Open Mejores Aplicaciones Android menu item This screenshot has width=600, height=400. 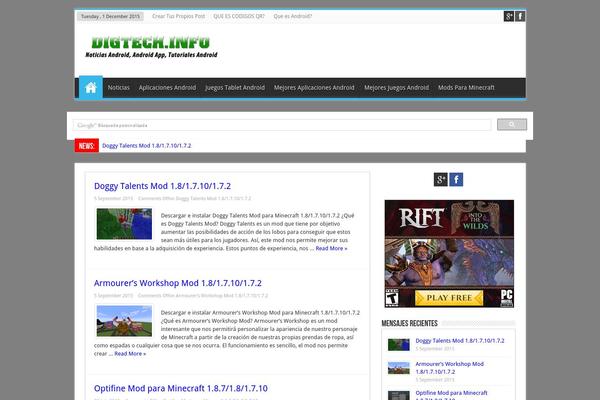click(x=314, y=88)
